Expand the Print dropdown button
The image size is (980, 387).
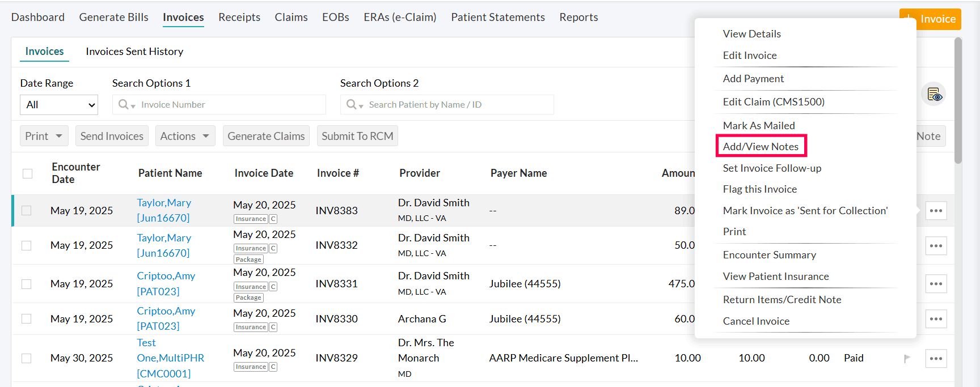coord(44,136)
